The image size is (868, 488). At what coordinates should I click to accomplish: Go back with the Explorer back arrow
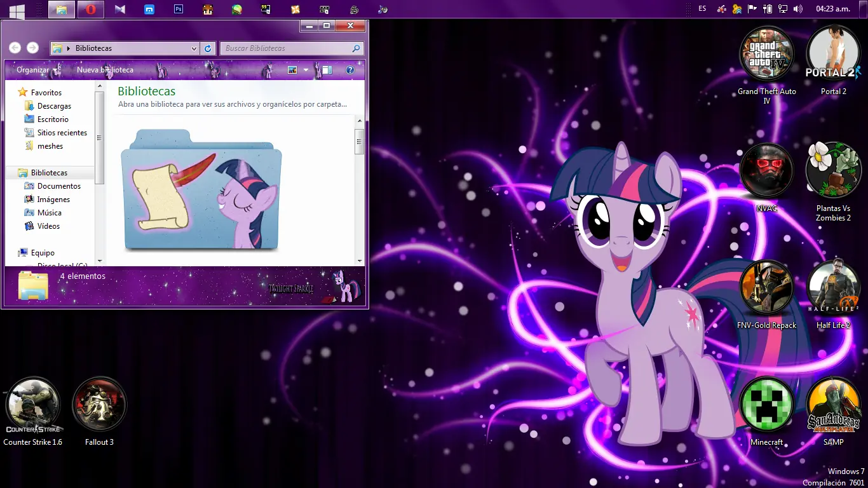coord(15,48)
